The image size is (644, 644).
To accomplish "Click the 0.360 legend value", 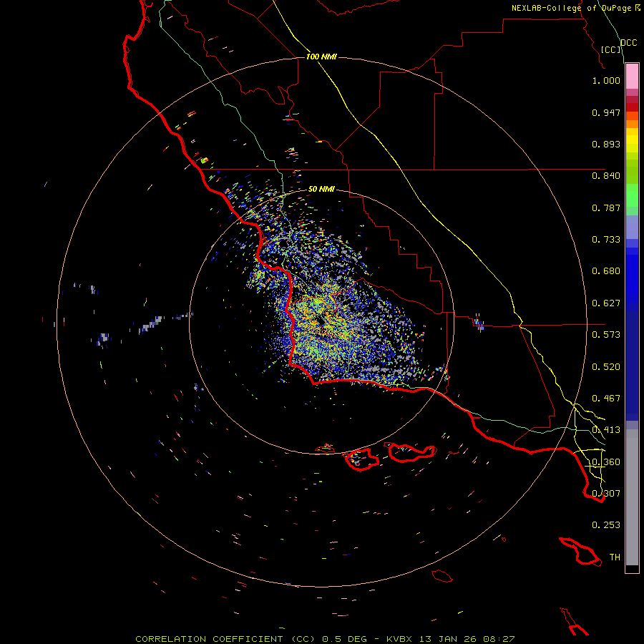I will tap(606, 462).
